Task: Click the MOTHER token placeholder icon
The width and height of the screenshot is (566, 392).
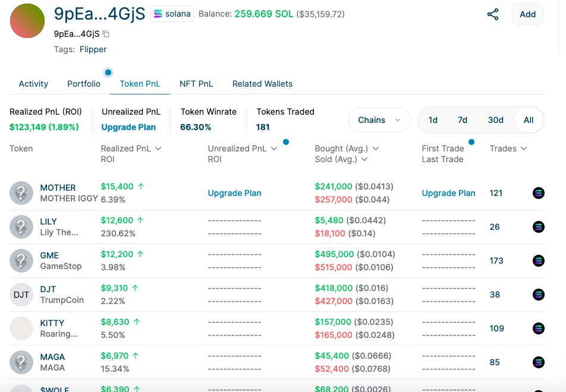Action: click(21, 193)
